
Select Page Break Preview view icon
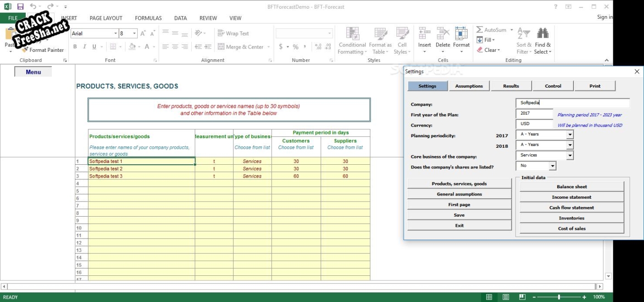522,297
